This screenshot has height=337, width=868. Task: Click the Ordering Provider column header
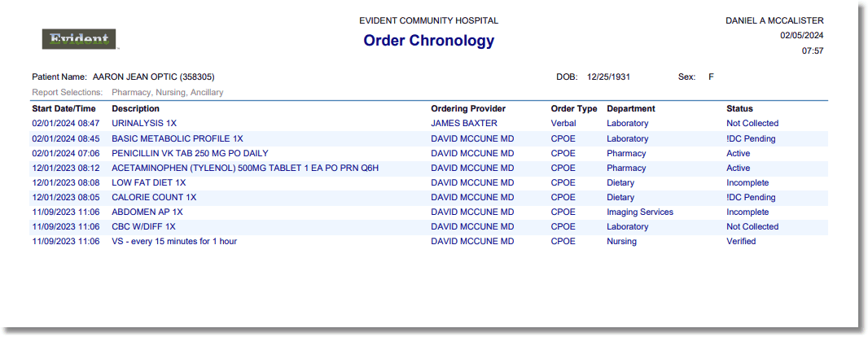click(468, 108)
